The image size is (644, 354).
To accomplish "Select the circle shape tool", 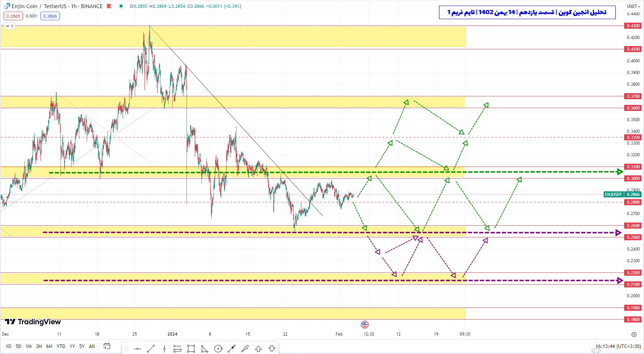I will (x=218, y=349).
